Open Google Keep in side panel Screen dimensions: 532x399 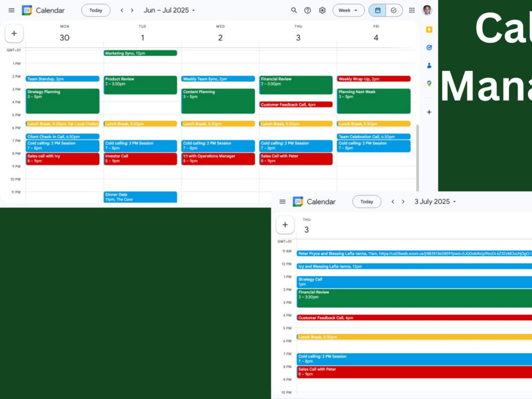click(429, 30)
